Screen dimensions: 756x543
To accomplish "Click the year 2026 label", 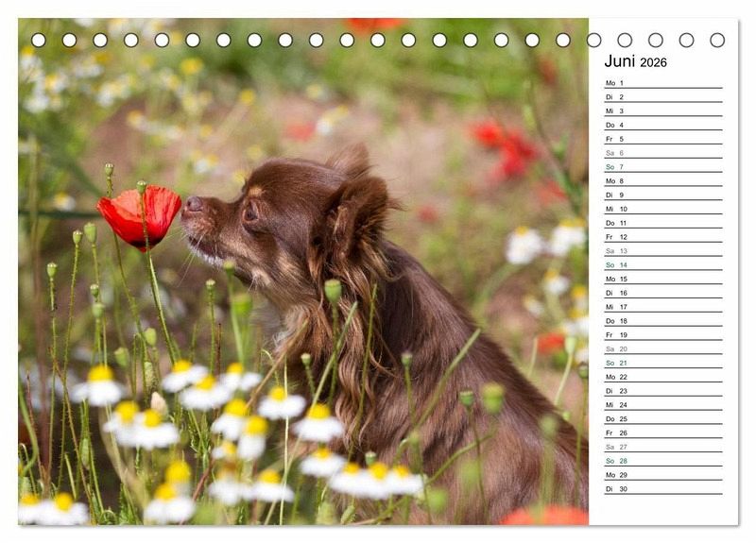I will (x=653, y=62).
